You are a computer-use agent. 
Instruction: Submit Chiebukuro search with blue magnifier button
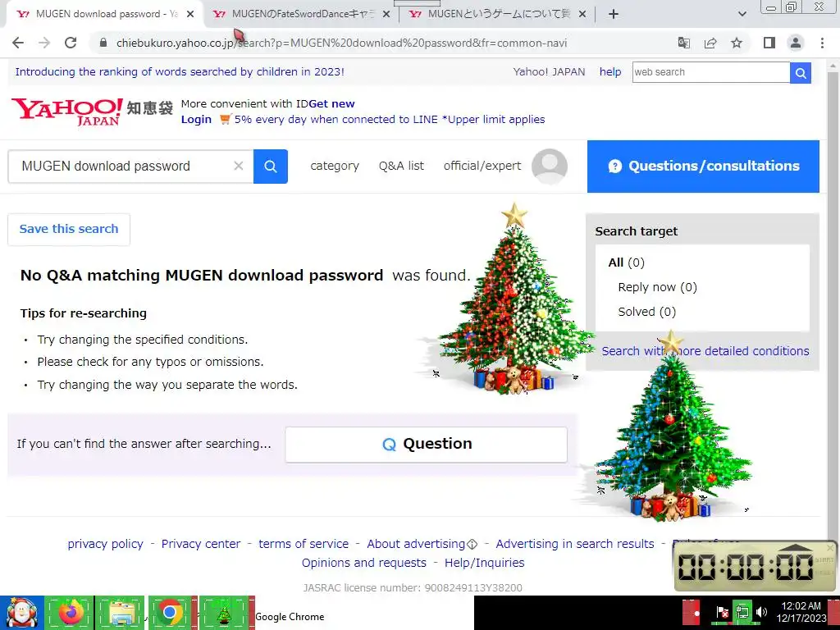[271, 166]
